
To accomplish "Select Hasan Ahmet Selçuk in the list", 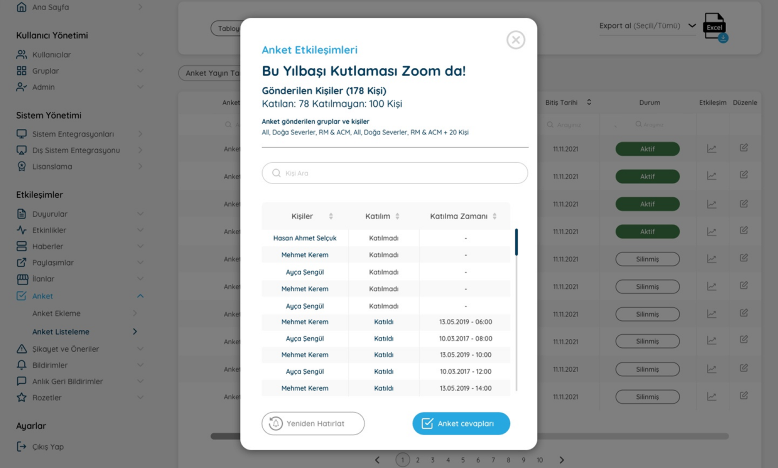I will pos(305,238).
